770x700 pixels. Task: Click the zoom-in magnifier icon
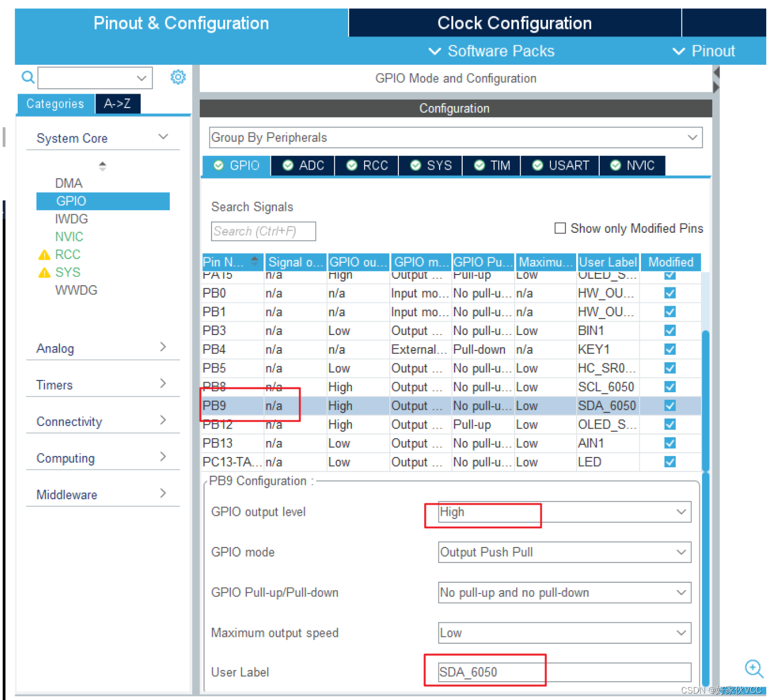[754, 668]
